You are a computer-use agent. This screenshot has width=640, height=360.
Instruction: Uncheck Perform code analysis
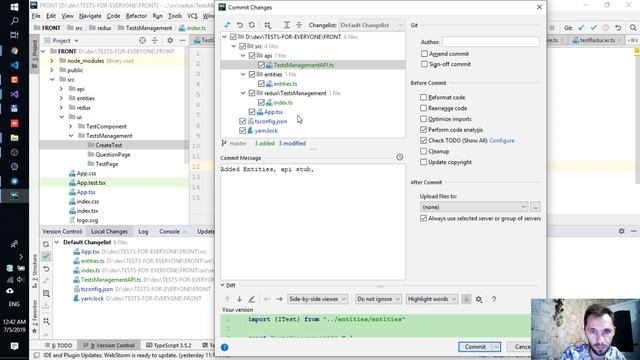point(424,129)
